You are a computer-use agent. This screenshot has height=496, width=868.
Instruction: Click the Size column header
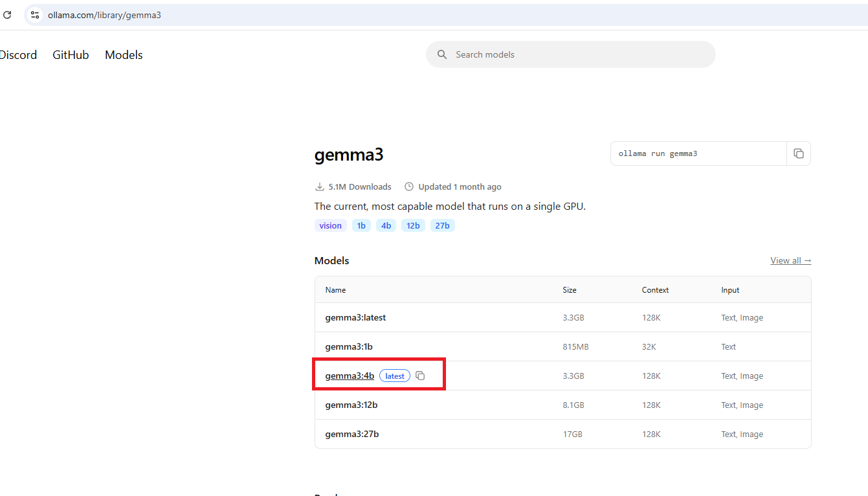(x=570, y=290)
